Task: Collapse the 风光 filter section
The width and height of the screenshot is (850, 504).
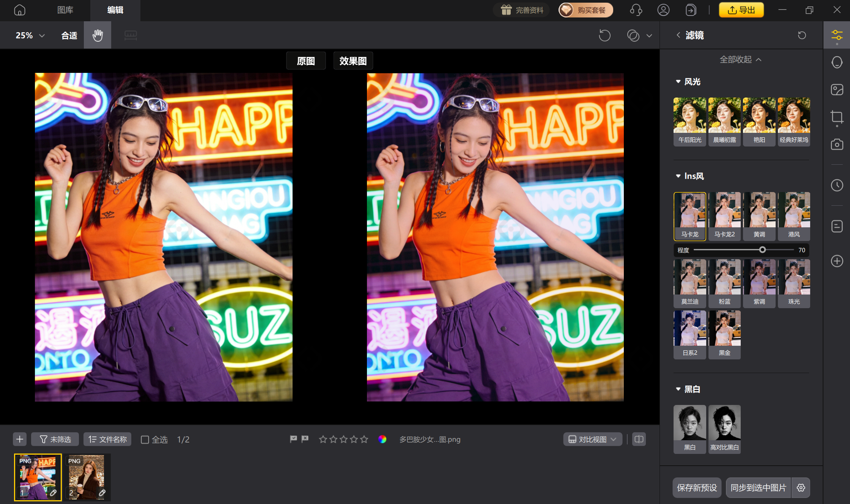Action: point(678,82)
